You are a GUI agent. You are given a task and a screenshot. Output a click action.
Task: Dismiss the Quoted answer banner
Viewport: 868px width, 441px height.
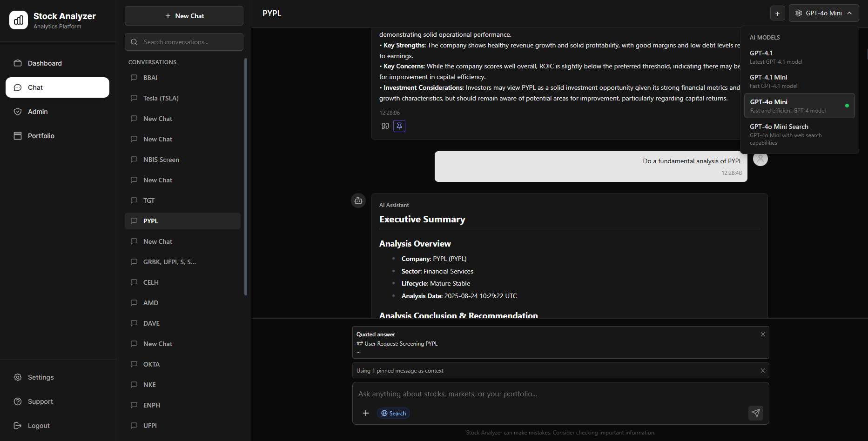[762, 334]
